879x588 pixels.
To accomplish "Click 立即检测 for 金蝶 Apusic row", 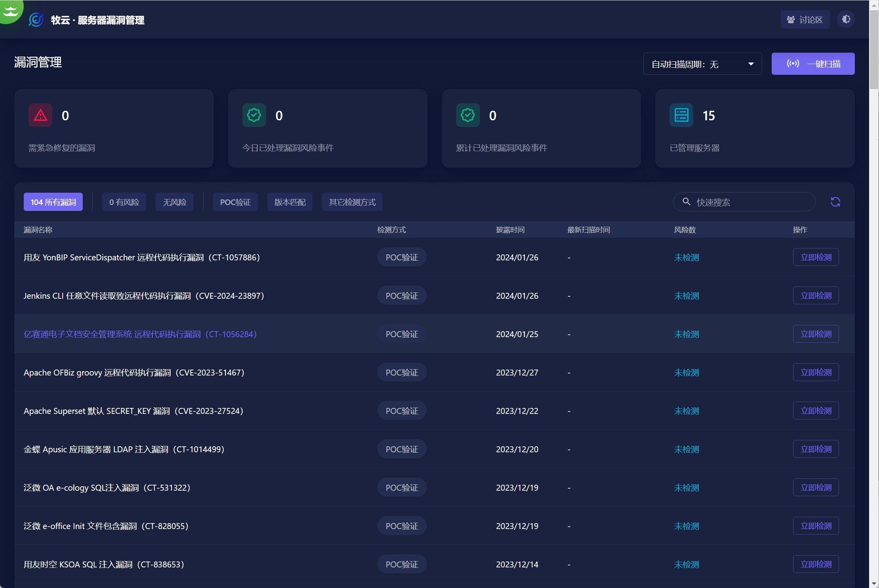I will (x=816, y=449).
